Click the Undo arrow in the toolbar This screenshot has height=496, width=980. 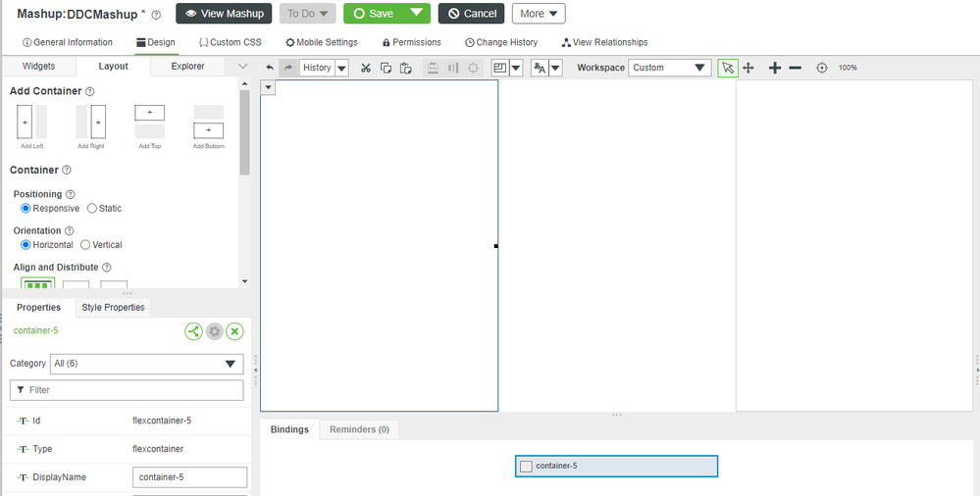(x=270, y=68)
